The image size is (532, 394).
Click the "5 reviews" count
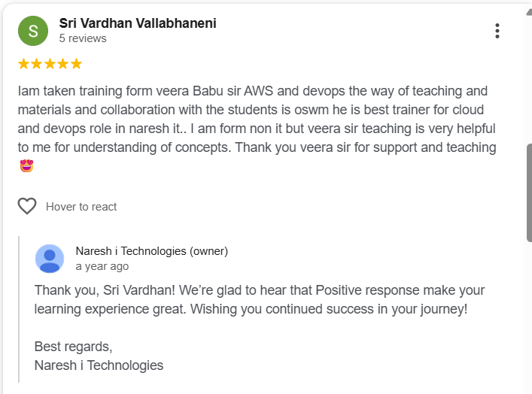83,38
